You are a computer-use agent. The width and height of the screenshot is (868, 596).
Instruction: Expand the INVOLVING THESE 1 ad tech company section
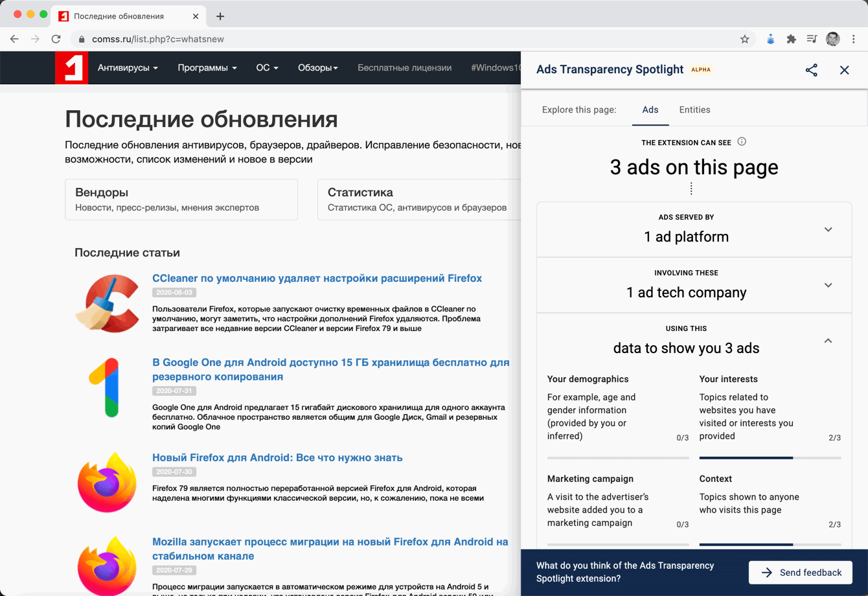(x=828, y=285)
